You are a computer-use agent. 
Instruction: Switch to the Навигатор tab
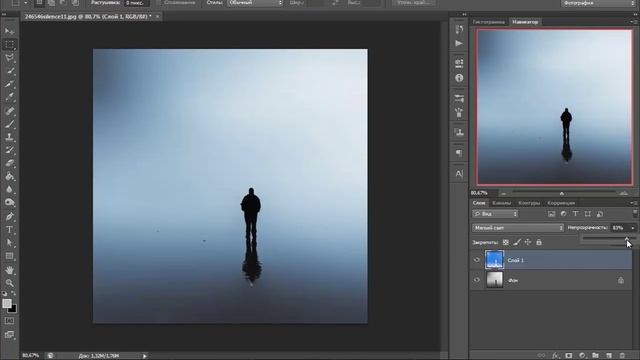pyautogui.click(x=525, y=22)
